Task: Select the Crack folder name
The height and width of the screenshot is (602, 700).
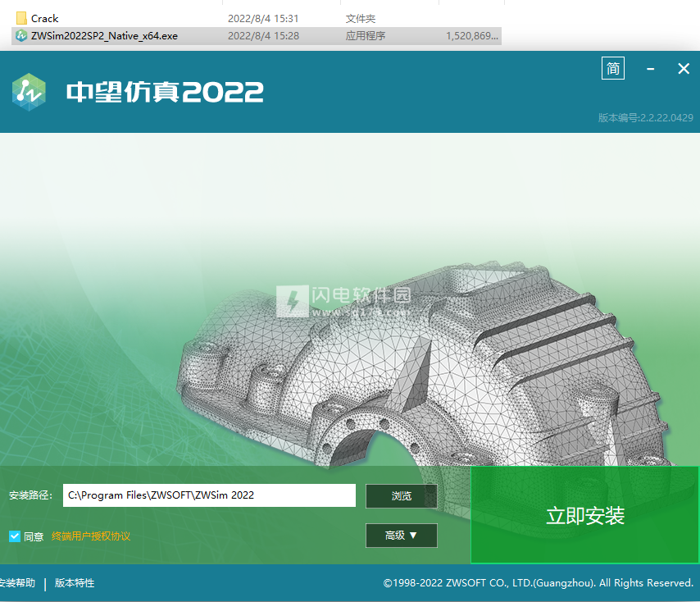Action: [x=44, y=18]
